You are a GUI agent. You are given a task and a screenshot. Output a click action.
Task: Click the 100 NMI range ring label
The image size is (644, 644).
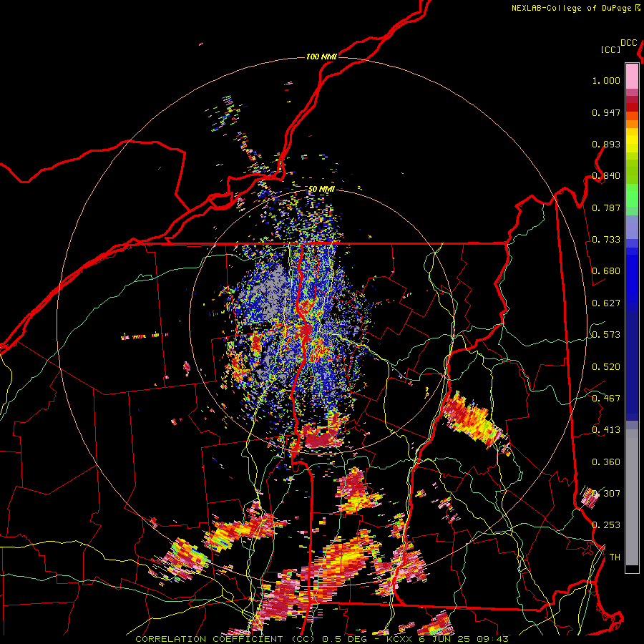coord(321,57)
